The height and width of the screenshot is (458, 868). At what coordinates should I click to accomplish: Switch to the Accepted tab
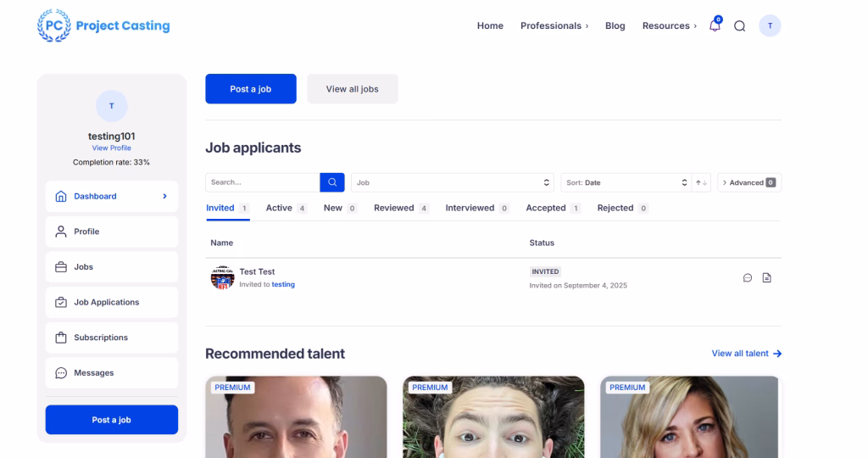click(553, 209)
